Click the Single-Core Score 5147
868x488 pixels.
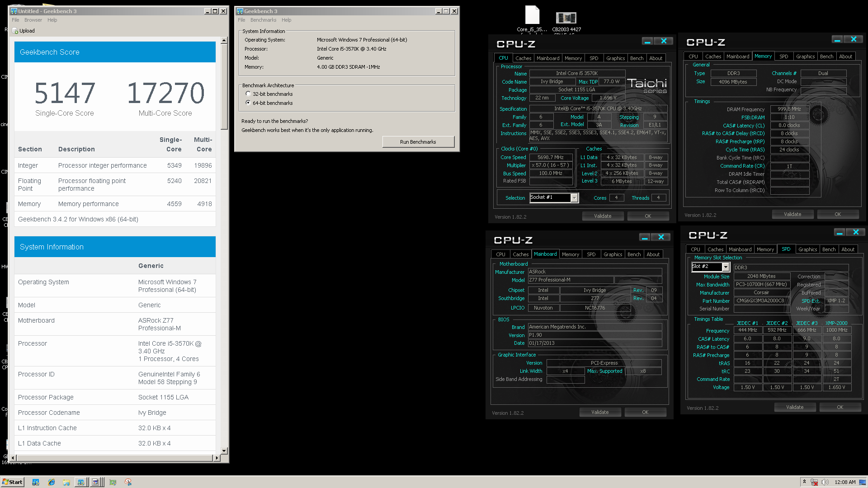coord(65,93)
